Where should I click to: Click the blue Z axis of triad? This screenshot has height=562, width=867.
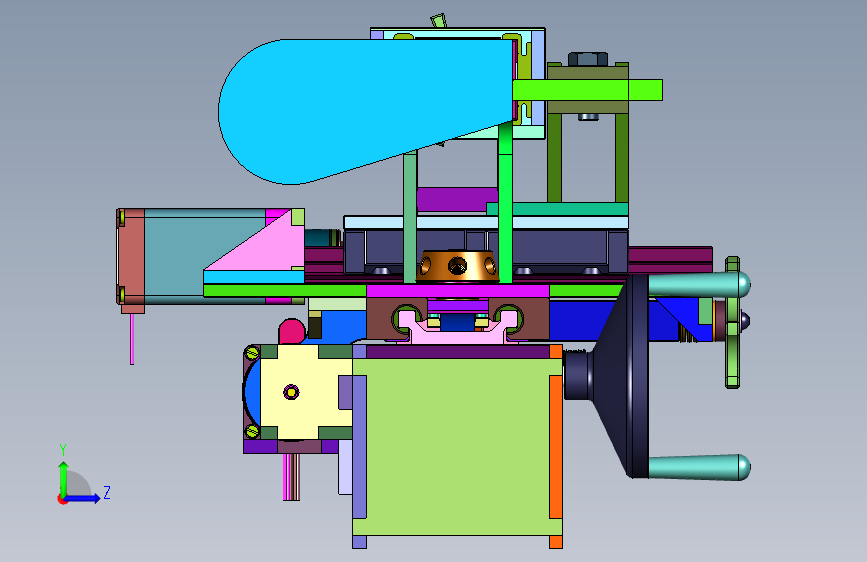(83, 498)
